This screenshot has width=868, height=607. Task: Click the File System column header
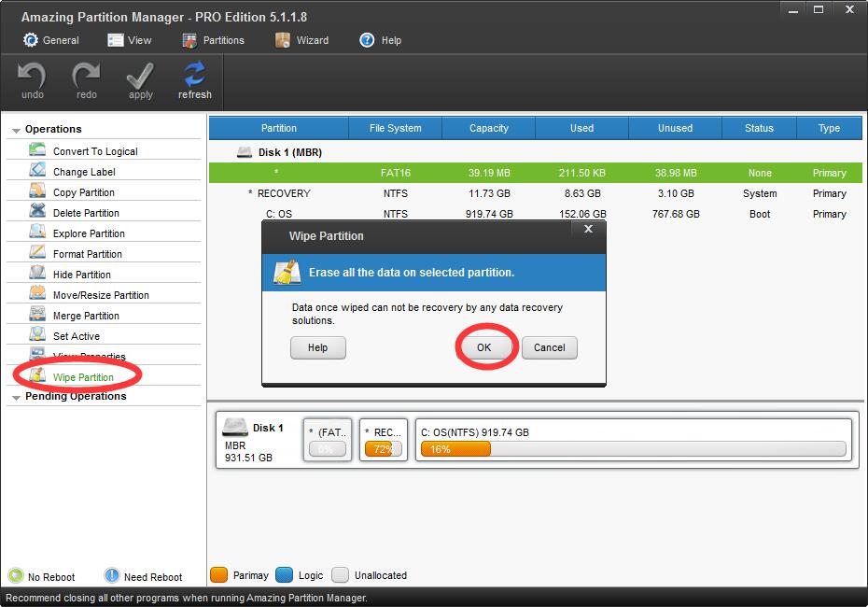click(x=395, y=128)
